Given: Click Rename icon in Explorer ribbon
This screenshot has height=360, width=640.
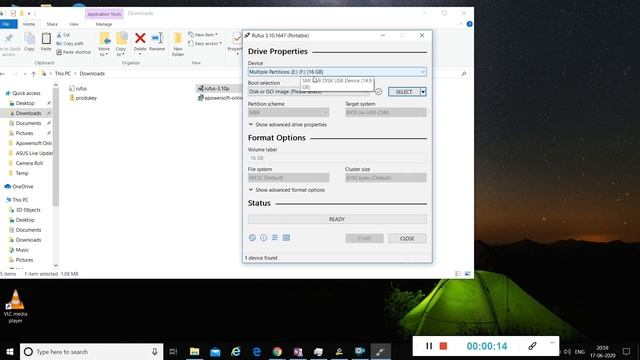Looking at the screenshot, I should (x=157, y=42).
